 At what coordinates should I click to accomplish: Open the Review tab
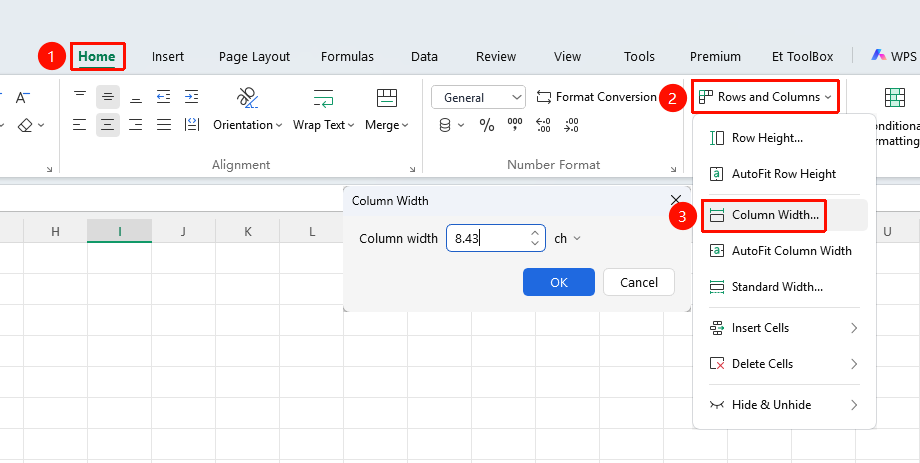click(496, 57)
